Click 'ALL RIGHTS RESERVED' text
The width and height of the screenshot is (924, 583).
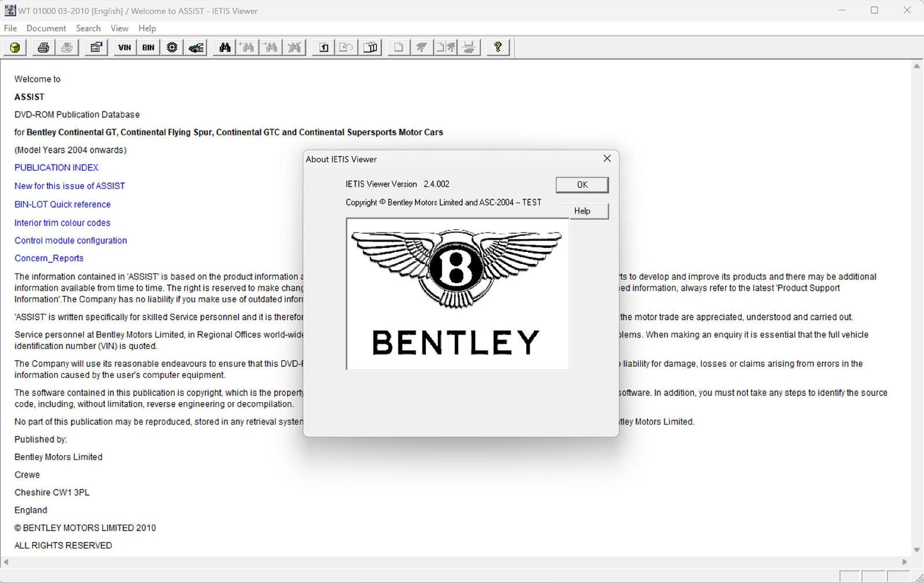pos(63,545)
